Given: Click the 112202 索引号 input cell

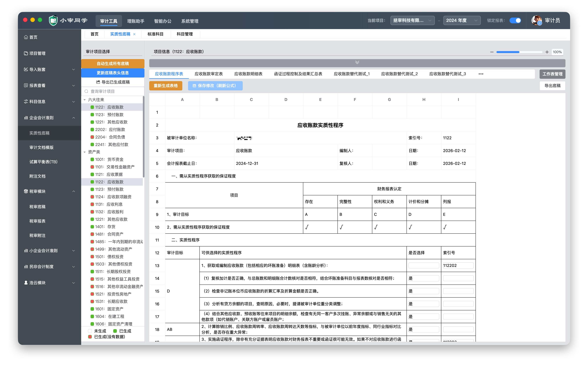Looking at the screenshot, I should (x=458, y=265).
